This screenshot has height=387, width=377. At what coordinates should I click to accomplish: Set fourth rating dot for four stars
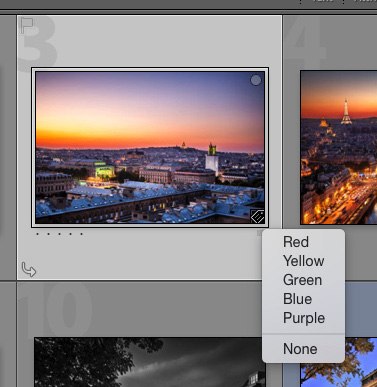coord(71,234)
